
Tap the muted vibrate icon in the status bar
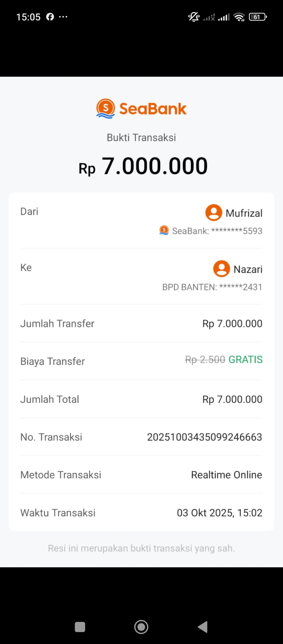[x=194, y=17]
